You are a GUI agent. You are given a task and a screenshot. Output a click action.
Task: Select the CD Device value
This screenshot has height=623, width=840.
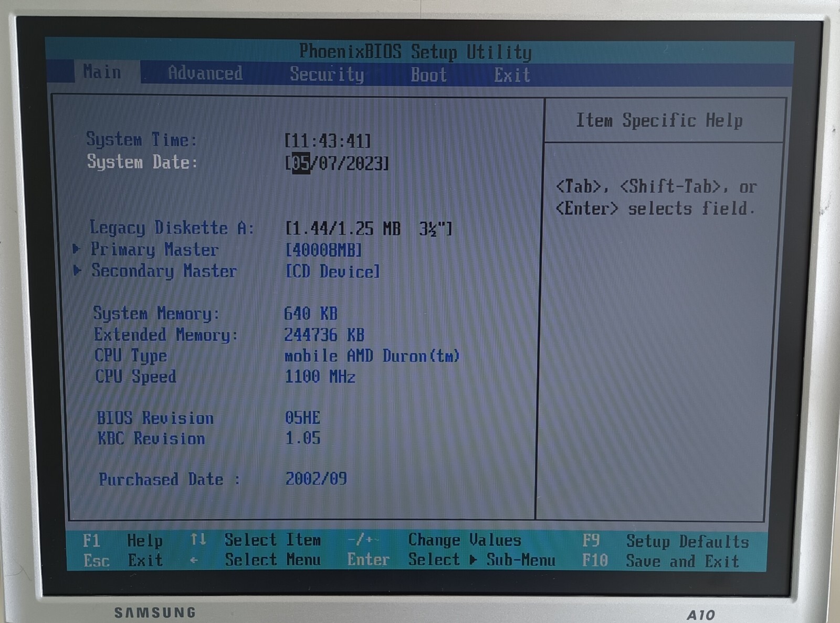332,271
